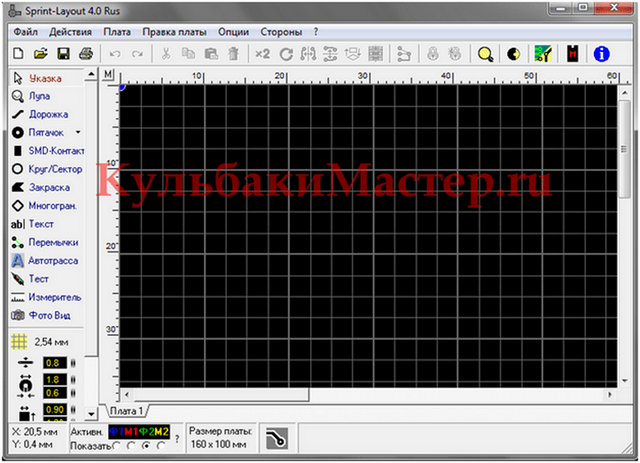Image resolution: width=640 pixels, height=463 pixels.
Task: Click the red М1 active layer label
Action: tap(131, 432)
